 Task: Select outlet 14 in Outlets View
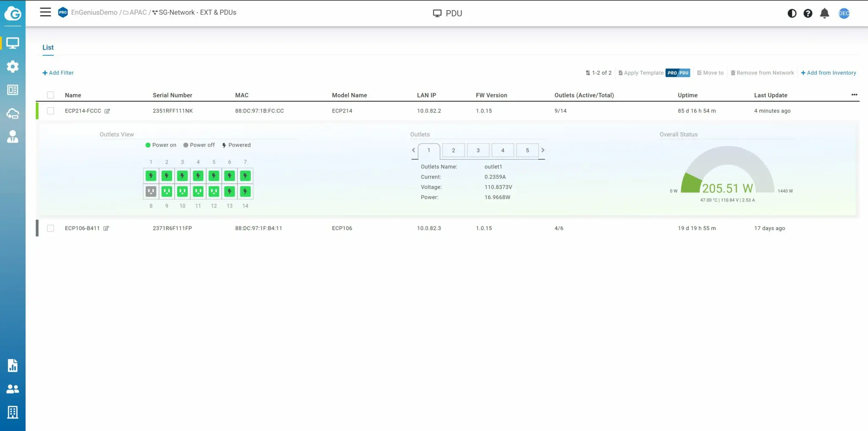245,191
